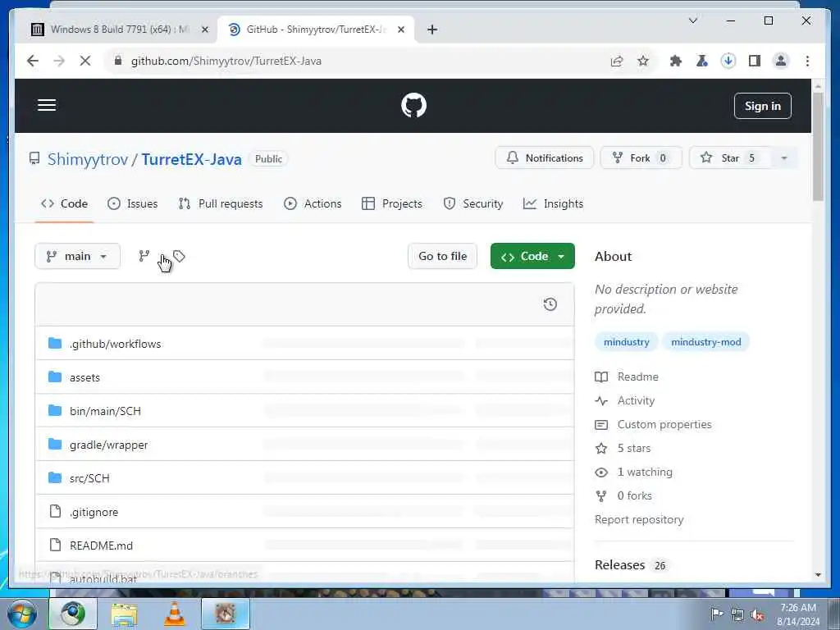Viewport: 840px width, 630px height.
Task: Open the Extensions puzzle icon
Action: point(676,61)
